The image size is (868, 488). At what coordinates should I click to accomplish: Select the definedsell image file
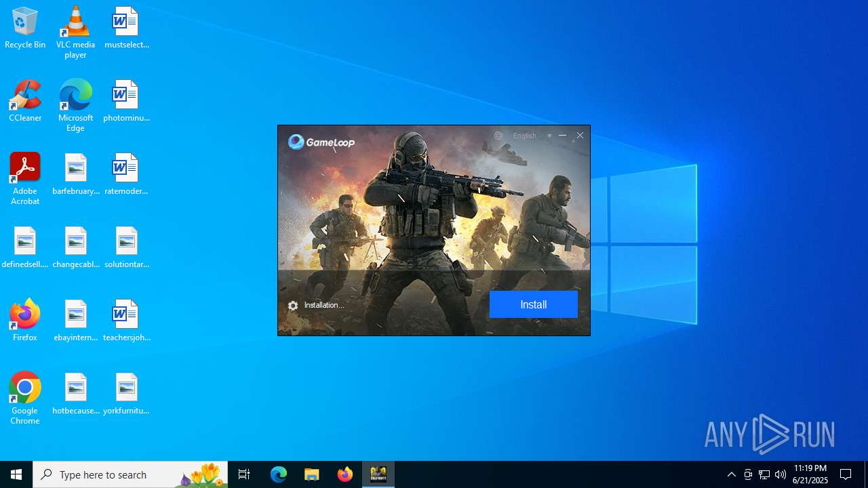(x=25, y=247)
